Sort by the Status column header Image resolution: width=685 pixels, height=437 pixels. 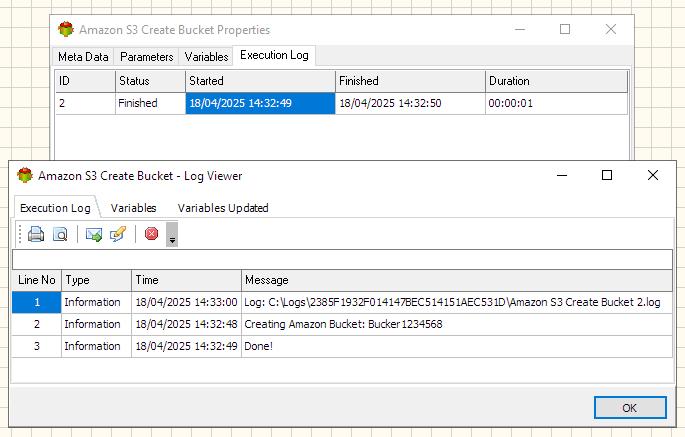coord(151,81)
